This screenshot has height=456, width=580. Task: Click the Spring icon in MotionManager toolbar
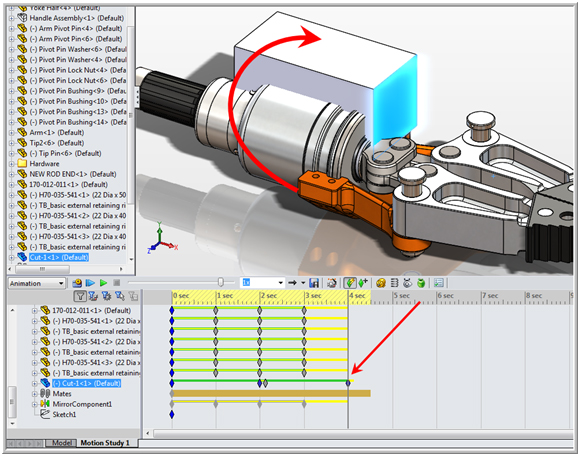[x=394, y=283]
